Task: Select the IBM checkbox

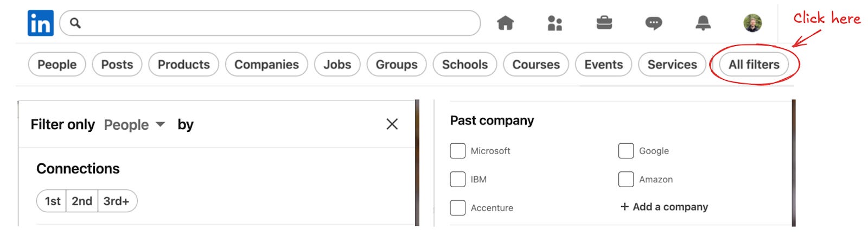Action: point(458,180)
